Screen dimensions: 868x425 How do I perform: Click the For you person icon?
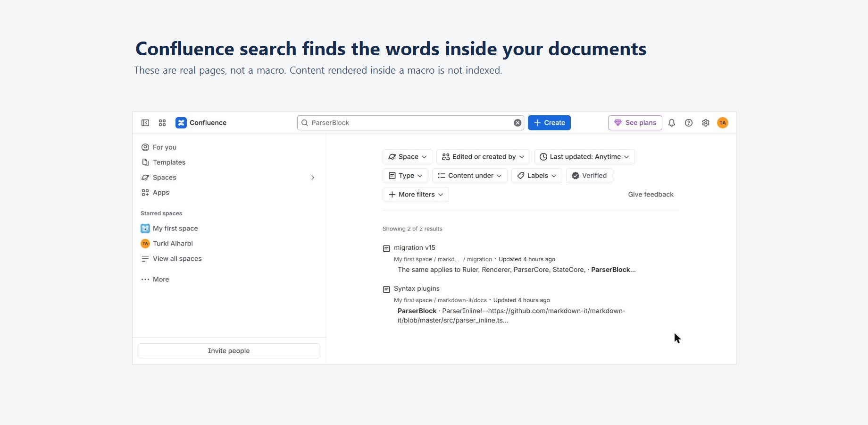pyautogui.click(x=145, y=147)
